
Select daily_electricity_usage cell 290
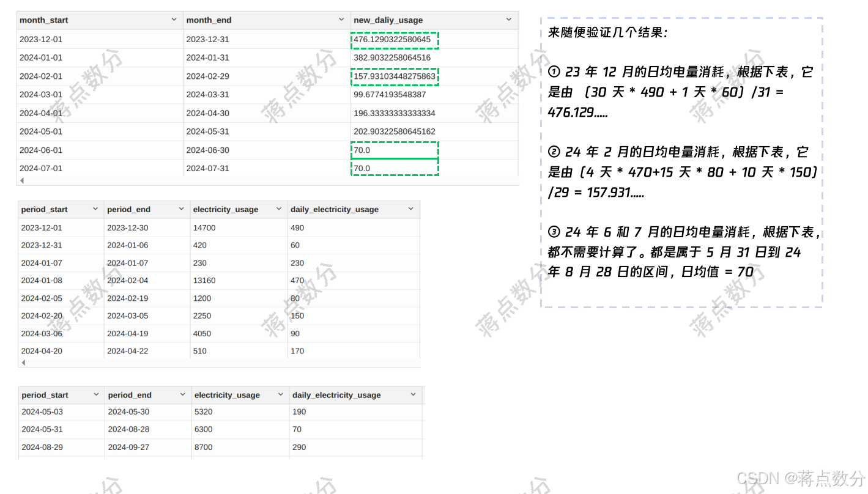(356, 448)
